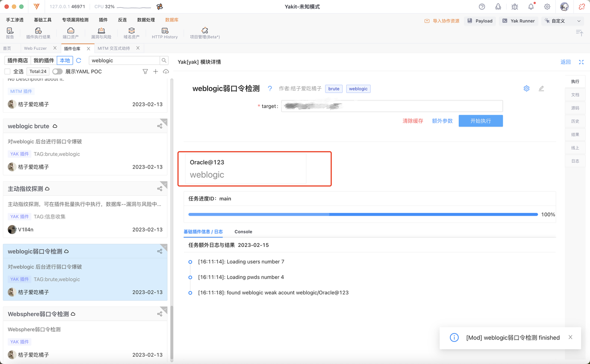Screen dimensions: 590x364
Task: Open the help question-mark icon in title bar
Action: (482, 7)
